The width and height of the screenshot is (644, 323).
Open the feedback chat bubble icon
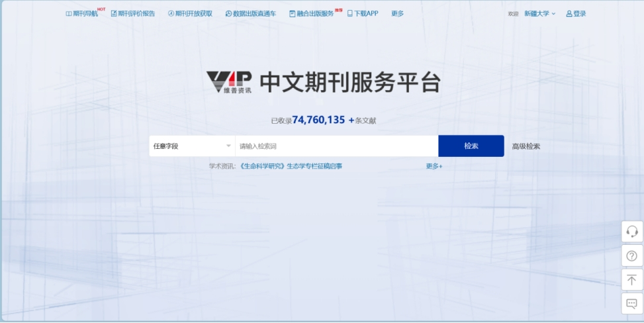(632, 304)
